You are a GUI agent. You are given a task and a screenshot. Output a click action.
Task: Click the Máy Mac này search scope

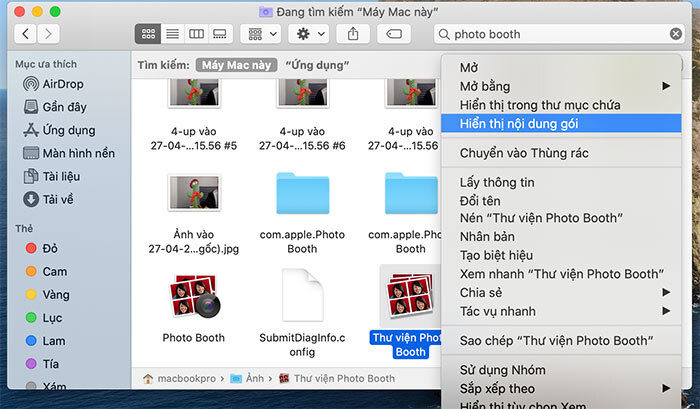click(x=236, y=65)
